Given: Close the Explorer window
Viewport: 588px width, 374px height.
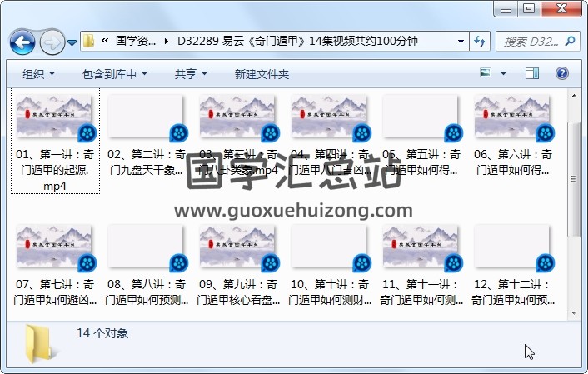Looking at the screenshot, I should click(x=561, y=9).
